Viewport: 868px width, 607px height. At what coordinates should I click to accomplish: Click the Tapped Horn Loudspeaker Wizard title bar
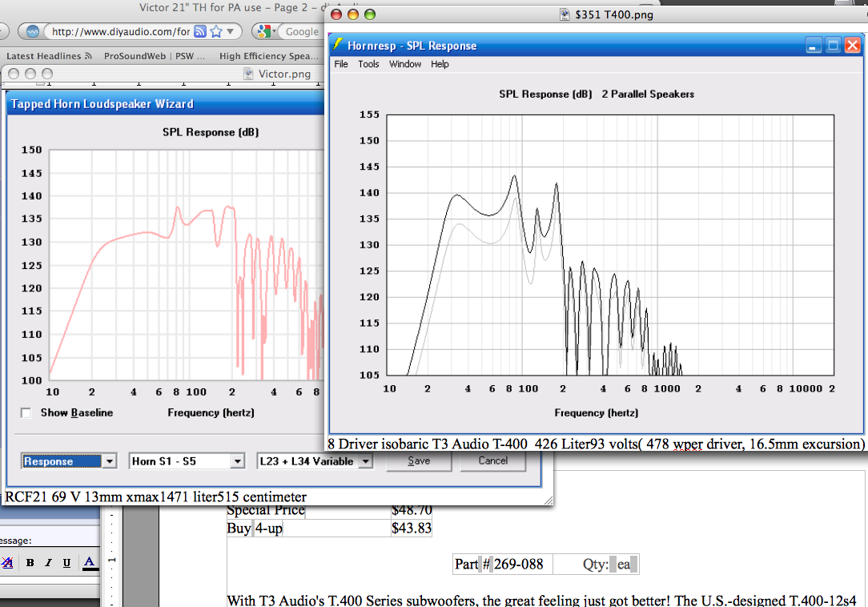pos(166,104)
